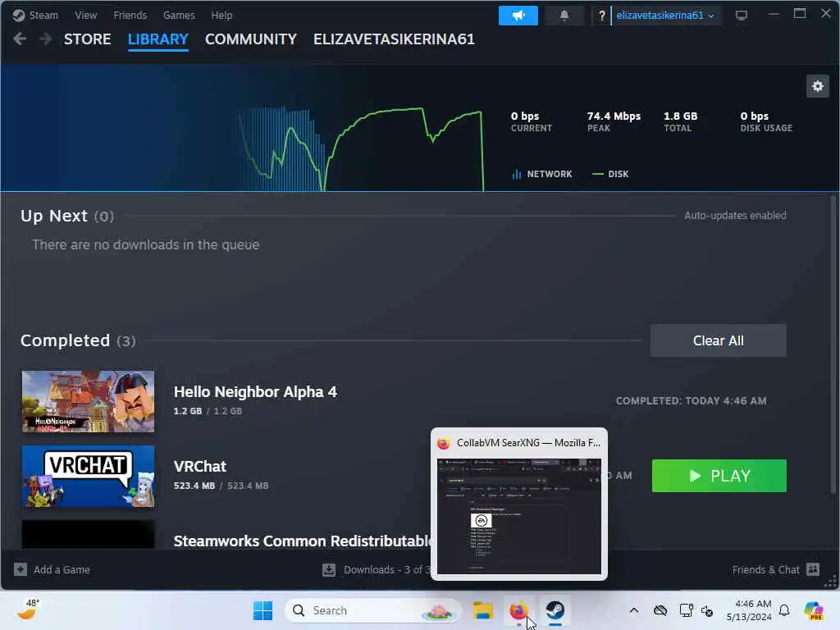Open File Explorer from taskbar
The width and height of the screenshot is (840, 630).
pos(482,610)
